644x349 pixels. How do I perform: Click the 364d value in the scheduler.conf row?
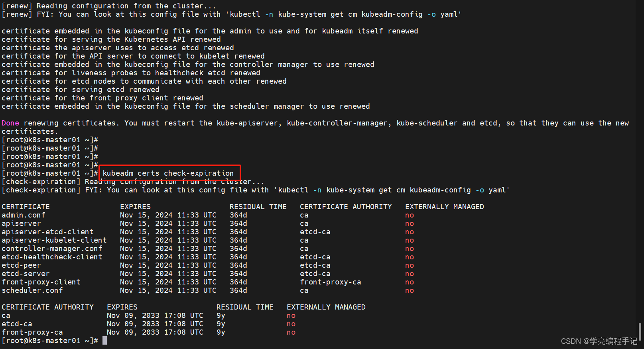click(x=238, y=290)
